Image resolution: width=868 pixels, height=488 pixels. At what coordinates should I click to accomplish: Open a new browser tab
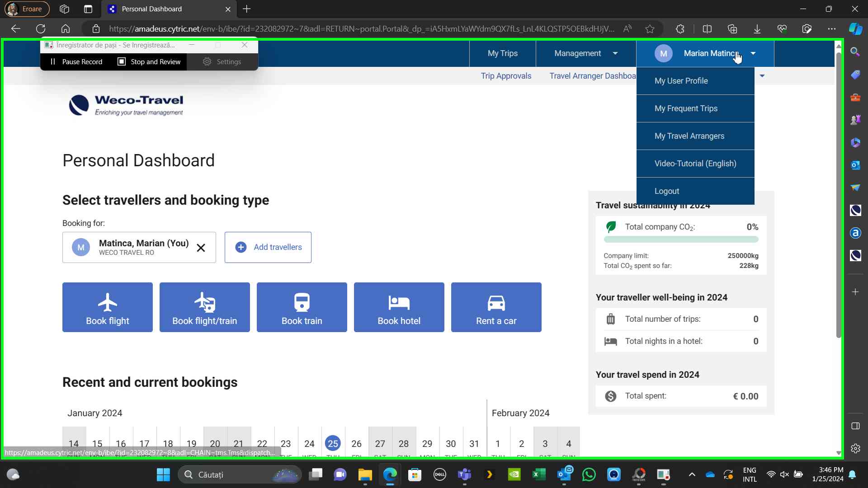246,9
